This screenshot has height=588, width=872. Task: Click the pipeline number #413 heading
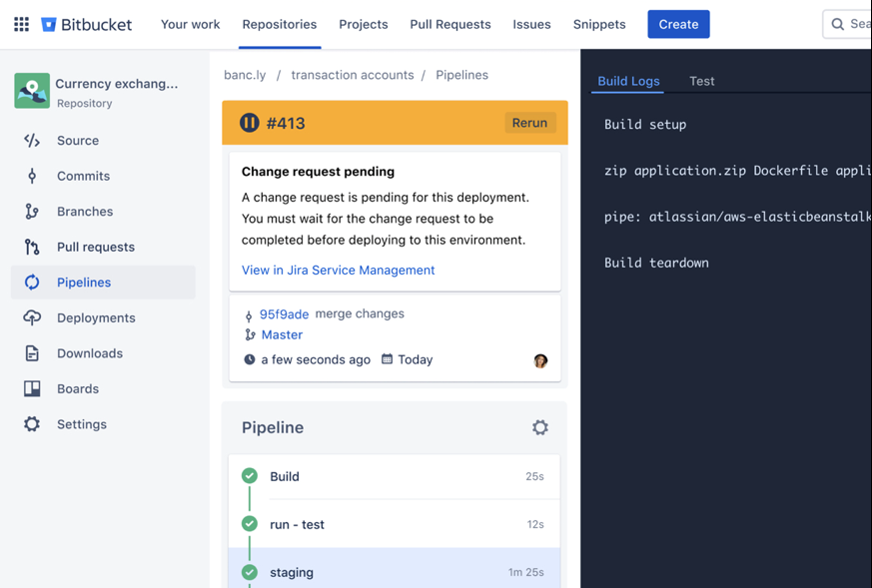coord(286,123)
